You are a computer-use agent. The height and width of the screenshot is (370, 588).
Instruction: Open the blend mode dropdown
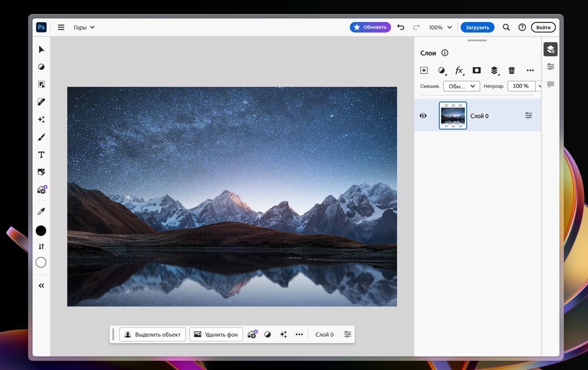click(x=462, y=86)
